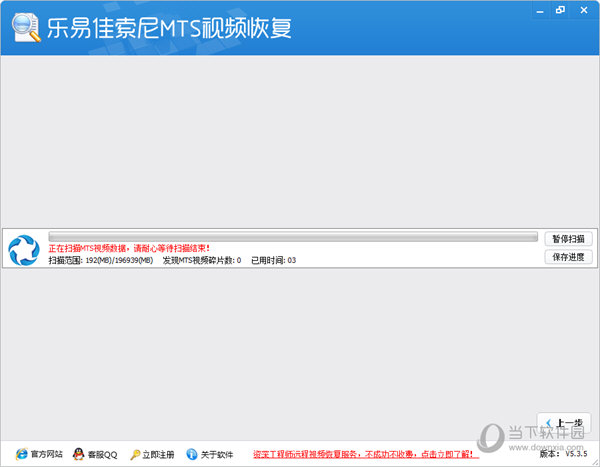Click scan range 192(MB)/196939(MB) text
This screenshot has height=467, width=600.
pyautogui.click(x=101, y=260)
